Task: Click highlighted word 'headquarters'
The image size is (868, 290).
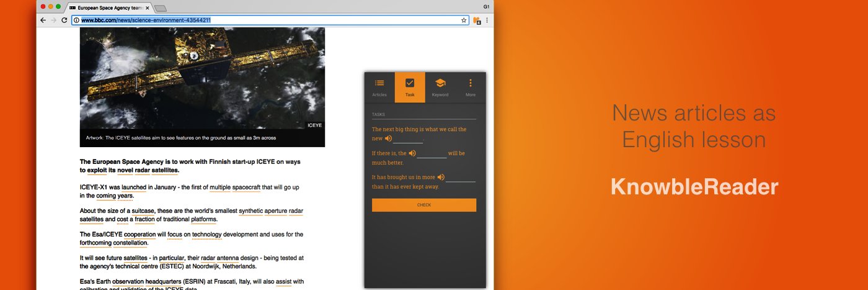Action: (x=164, y=282)
